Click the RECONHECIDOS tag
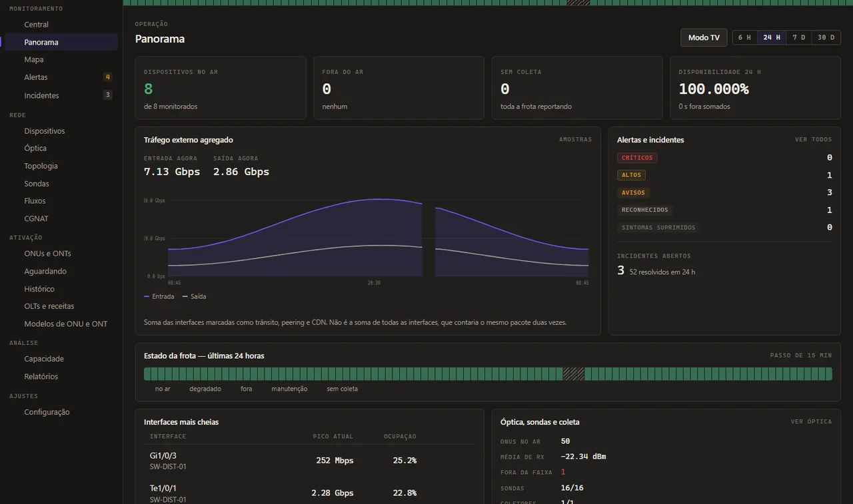This screenshot has height=504, width=853. [644, 210]
